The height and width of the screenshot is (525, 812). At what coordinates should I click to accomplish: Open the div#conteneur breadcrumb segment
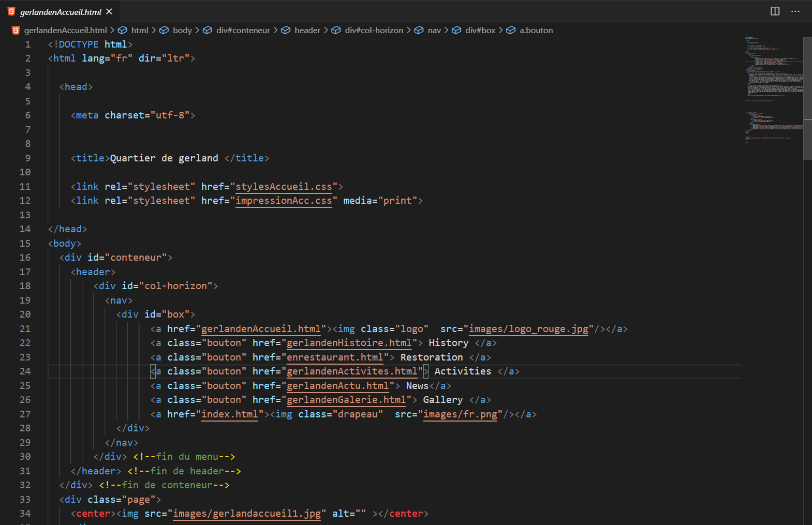coord(243,30)
